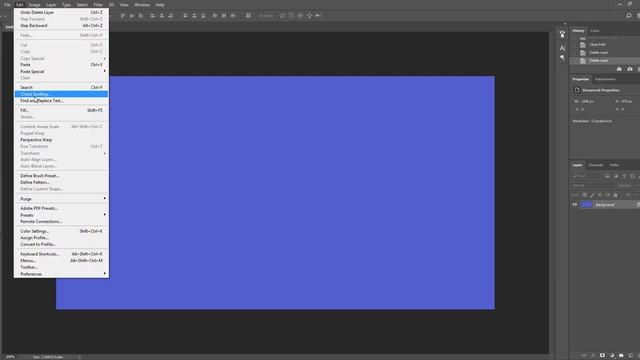Select the Background layer name
640x360 pixels.
pos(605,204)
